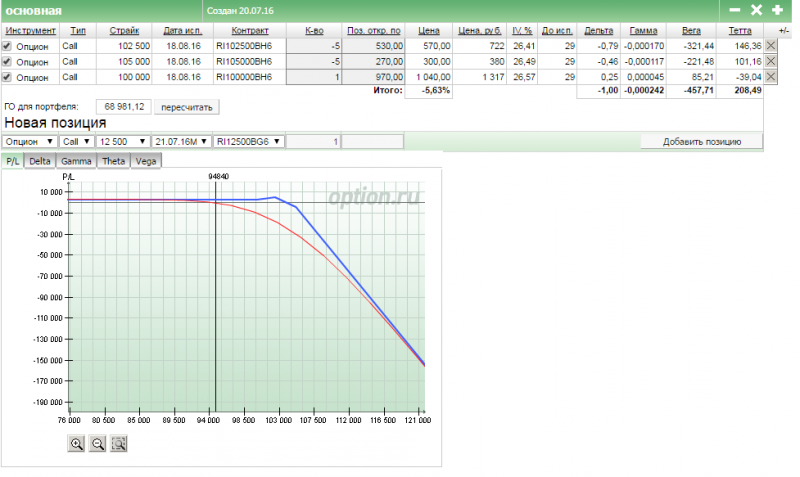Sort by До исп. column header
The width and height of the screenshot is (800, 477).
557,31
